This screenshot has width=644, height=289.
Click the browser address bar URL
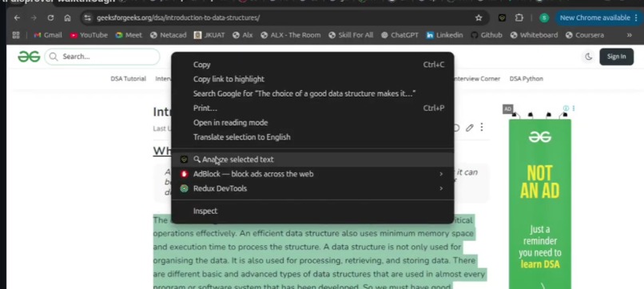(x=178, y=18)
